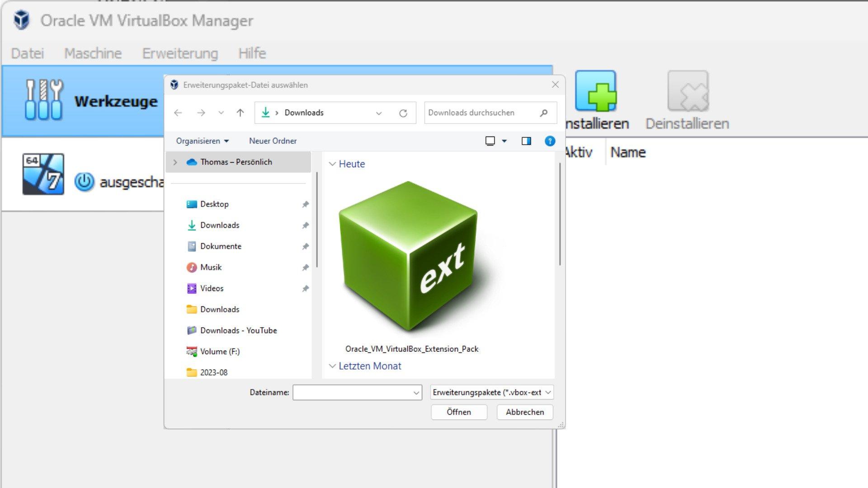
Task: Click pin icon next to Musik
Action: [x=306, y=268]
